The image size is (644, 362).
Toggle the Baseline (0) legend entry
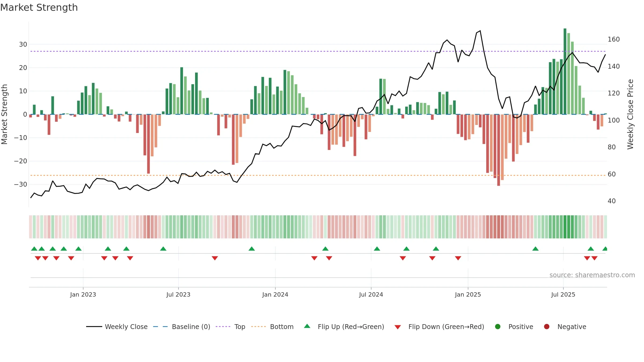[182, 327]
